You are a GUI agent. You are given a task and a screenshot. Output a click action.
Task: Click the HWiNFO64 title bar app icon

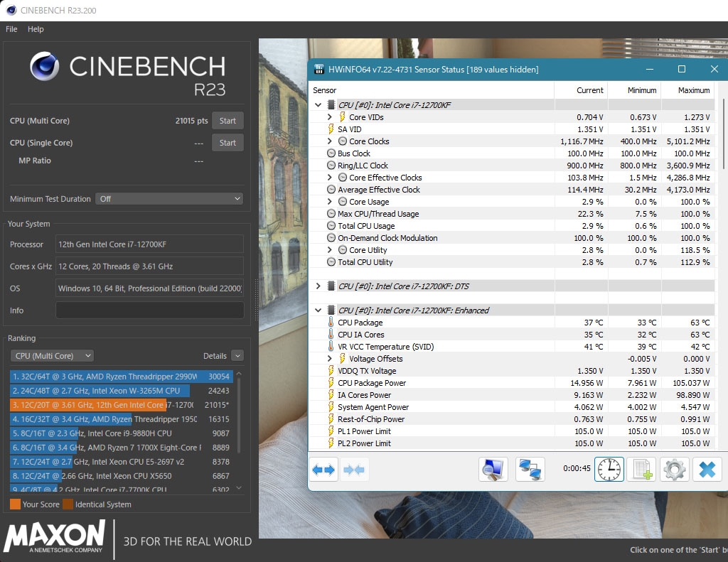tap(319, 69)
